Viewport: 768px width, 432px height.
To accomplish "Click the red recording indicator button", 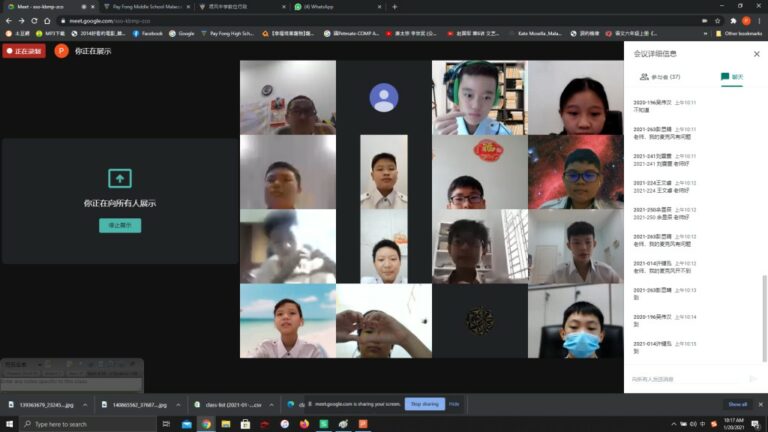I will pyautogui.click(x=24, y=51).
